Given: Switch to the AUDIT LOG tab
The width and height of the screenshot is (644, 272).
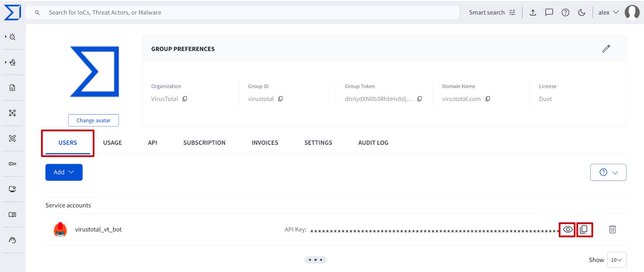Looking at the screenshot, I should pos(373,143).
